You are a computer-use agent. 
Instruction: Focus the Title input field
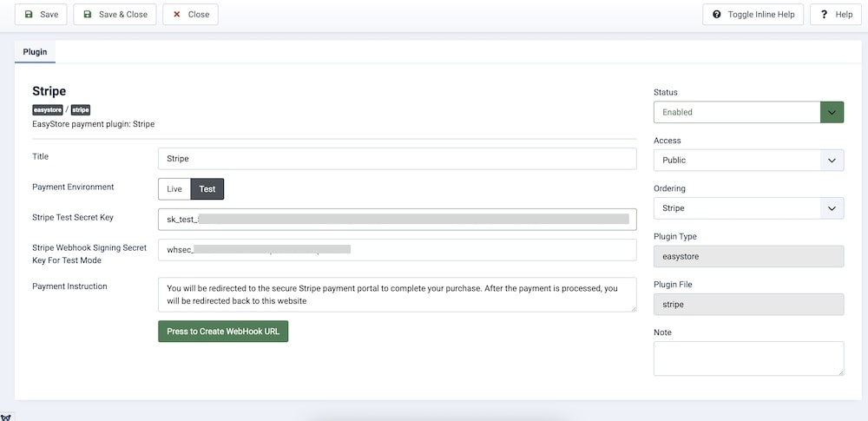tap(397, 159)
